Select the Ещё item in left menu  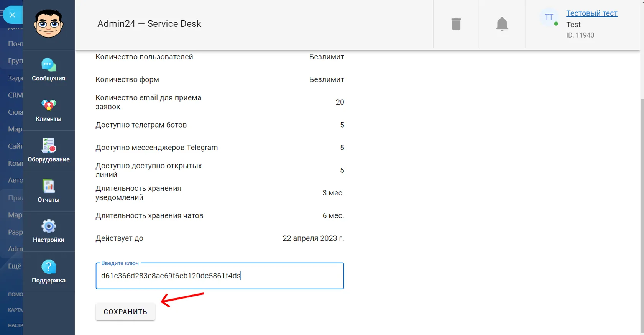click(15, 266)
